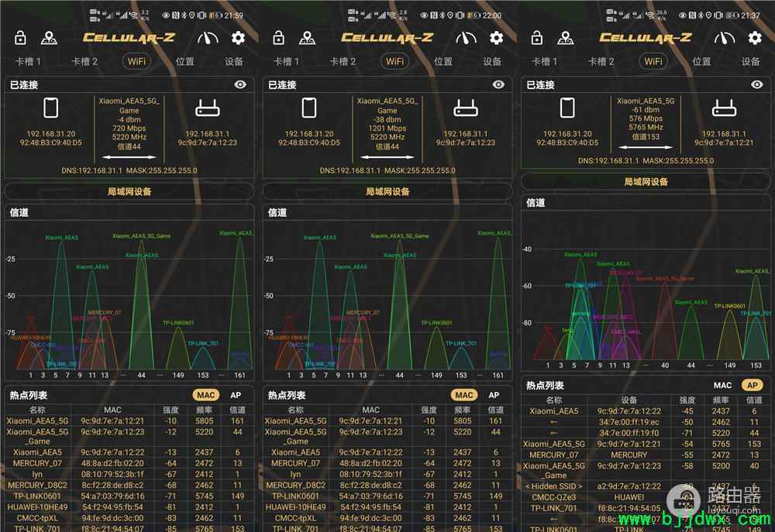The width and height of the screenshot is (775, 532).
Task: Open the speed test gauge in the 21:37 screen
Action: point(725,37)
